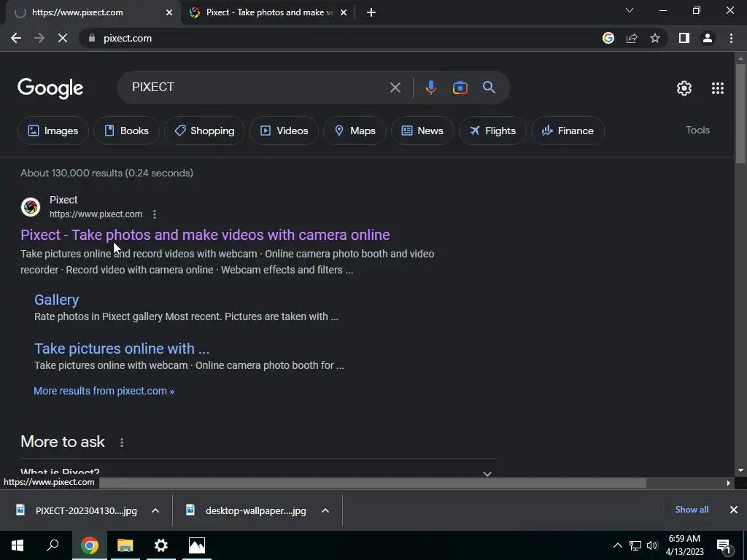Open Google quick settings gear
This screenshot has width=747, height=560.
pyautogui.click(x=684, y=88)
